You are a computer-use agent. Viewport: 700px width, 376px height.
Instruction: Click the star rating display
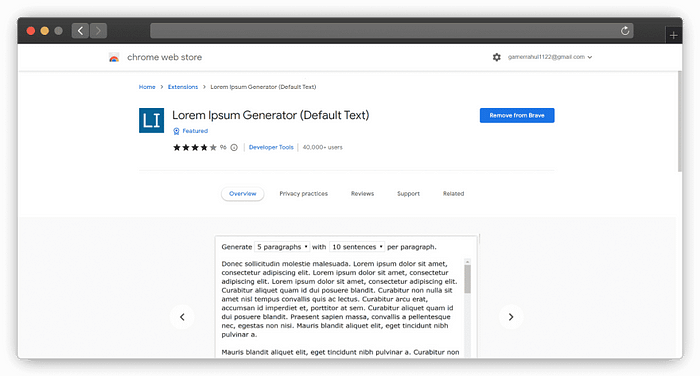click(x=195, y=147)
